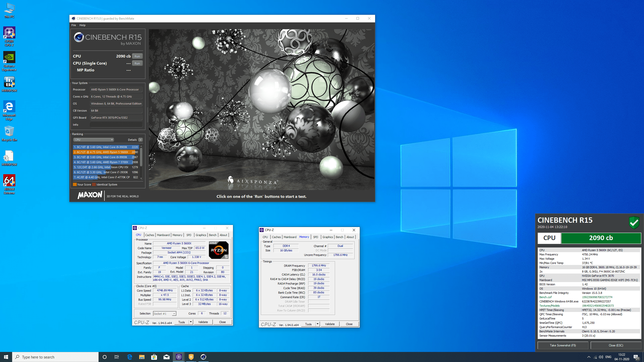Launch AIDA64 Extreme desktop shortcut

9,185
